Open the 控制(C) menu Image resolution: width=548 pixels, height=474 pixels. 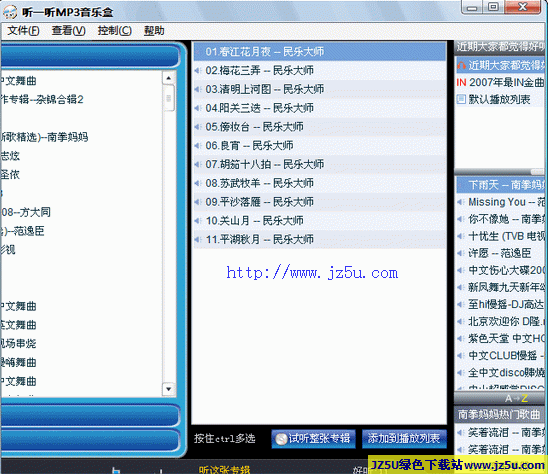tap(114, 31)
